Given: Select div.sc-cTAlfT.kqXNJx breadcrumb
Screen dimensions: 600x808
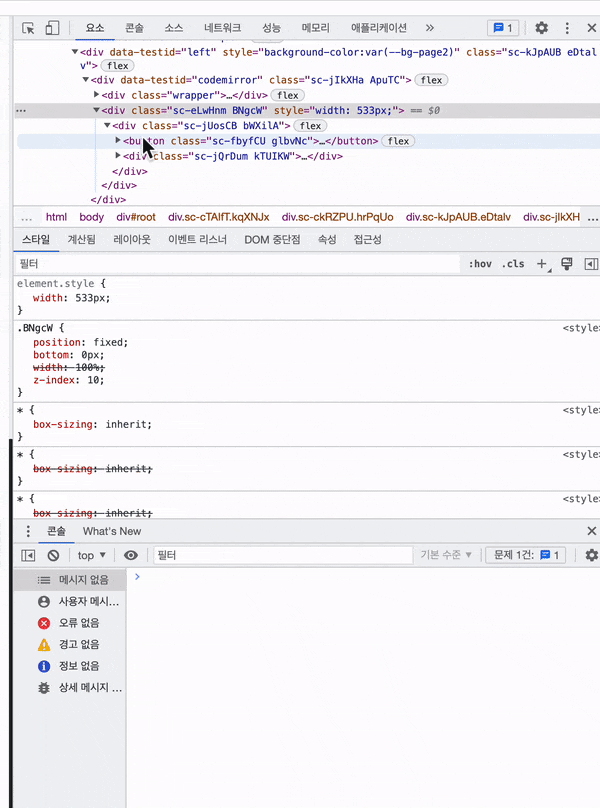Looking at the screenshot, I should (x=219, y=217).
